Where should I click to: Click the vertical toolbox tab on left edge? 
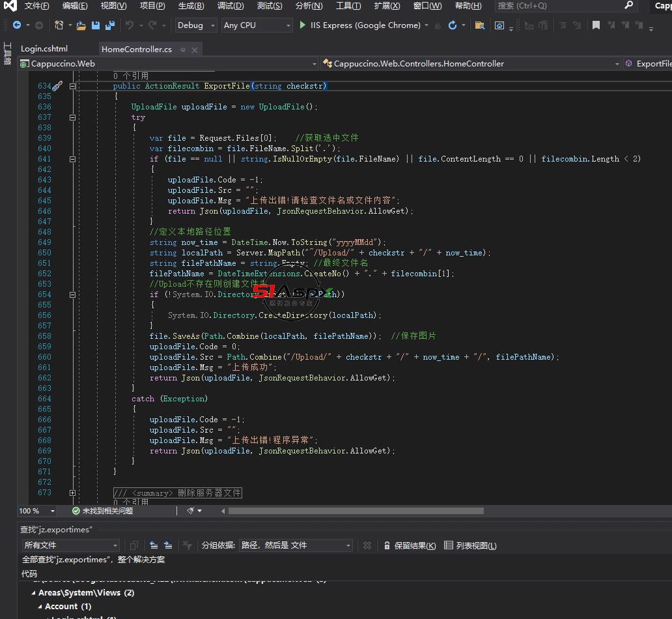(x=7, y=53)
